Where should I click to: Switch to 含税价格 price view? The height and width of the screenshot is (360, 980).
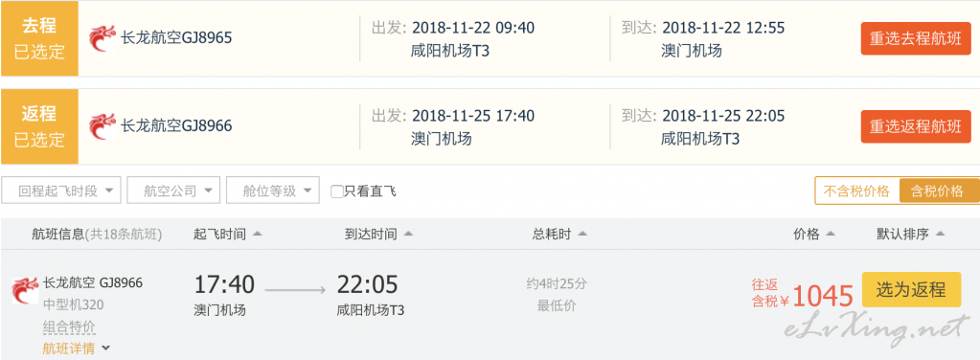[938, 191]
